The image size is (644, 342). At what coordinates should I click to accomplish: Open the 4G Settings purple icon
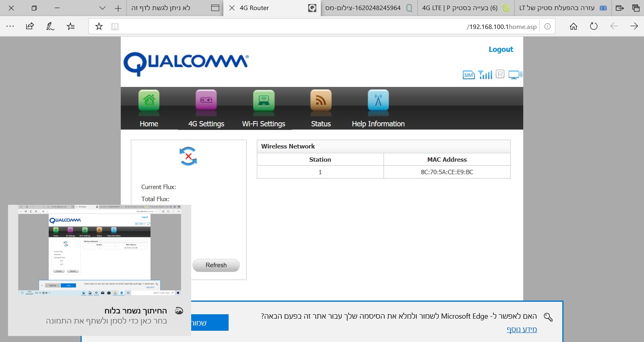tap(206, 100)
